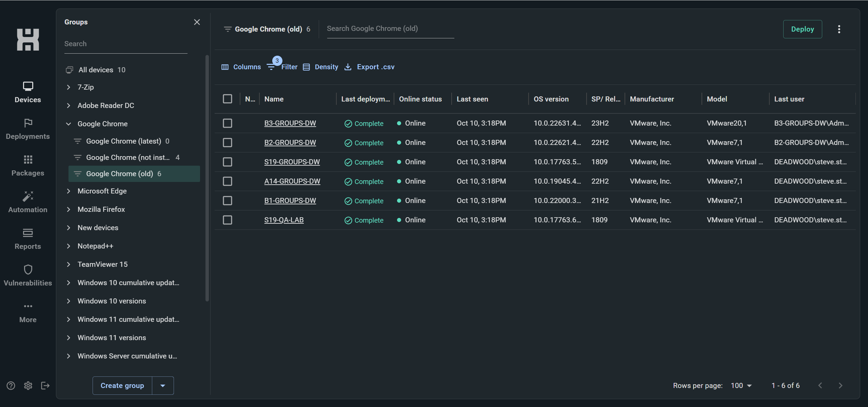Click the sign out icon
Screen dimensions: 868x407
[45, 386]
